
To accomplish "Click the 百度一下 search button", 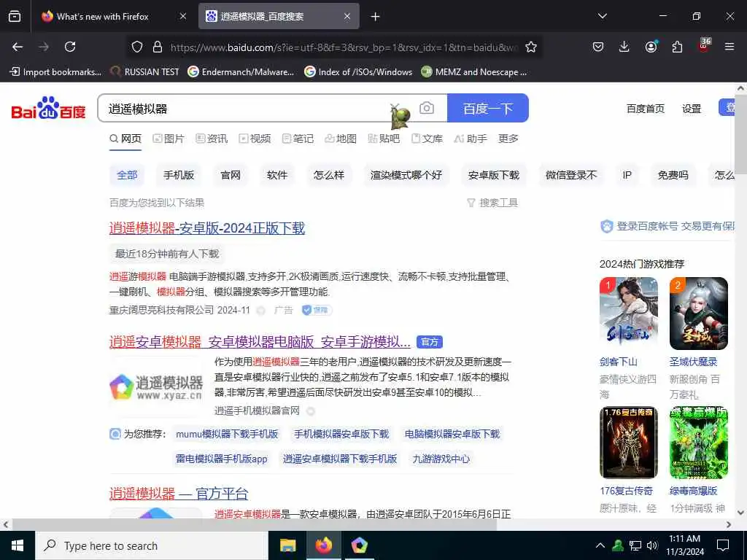I will click(488, 108).
